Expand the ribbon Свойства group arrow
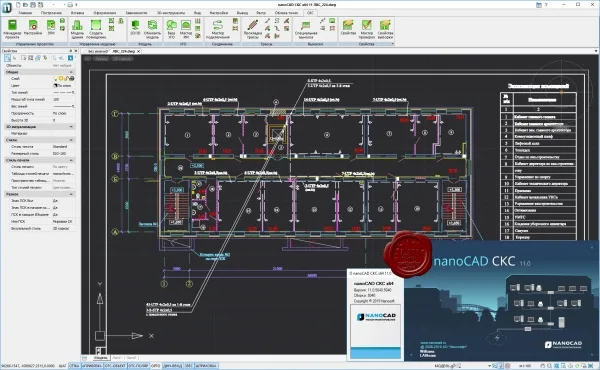 tap(392, 44)
